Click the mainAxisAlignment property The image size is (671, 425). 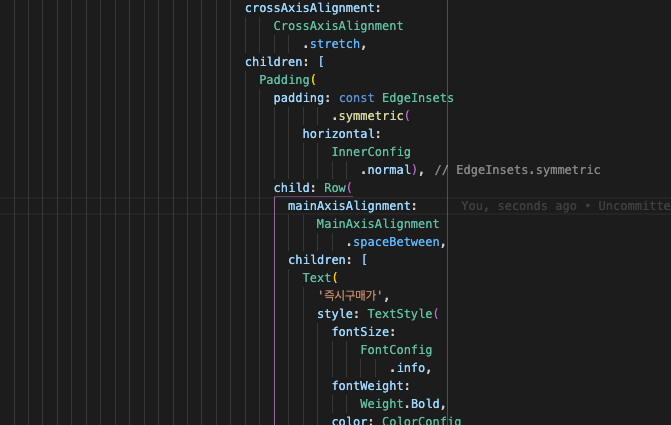352,205
